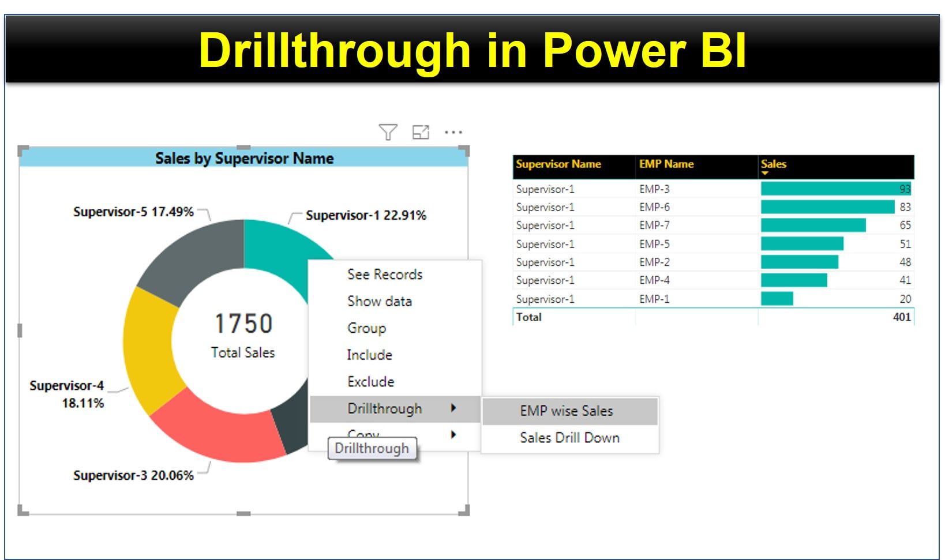Sort the table by the Sales column header
Image resolution: width=945 pixels, height=560 pixels.
[x=773, y=164]
